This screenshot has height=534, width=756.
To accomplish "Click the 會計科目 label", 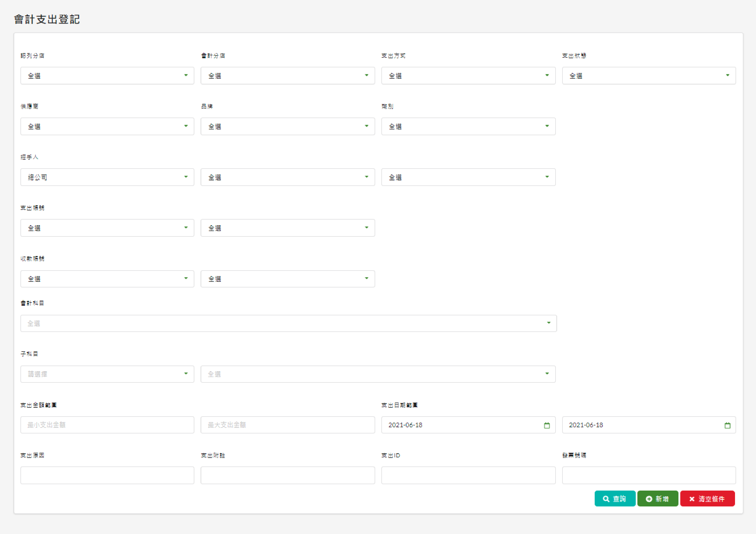I will [32, 303].
